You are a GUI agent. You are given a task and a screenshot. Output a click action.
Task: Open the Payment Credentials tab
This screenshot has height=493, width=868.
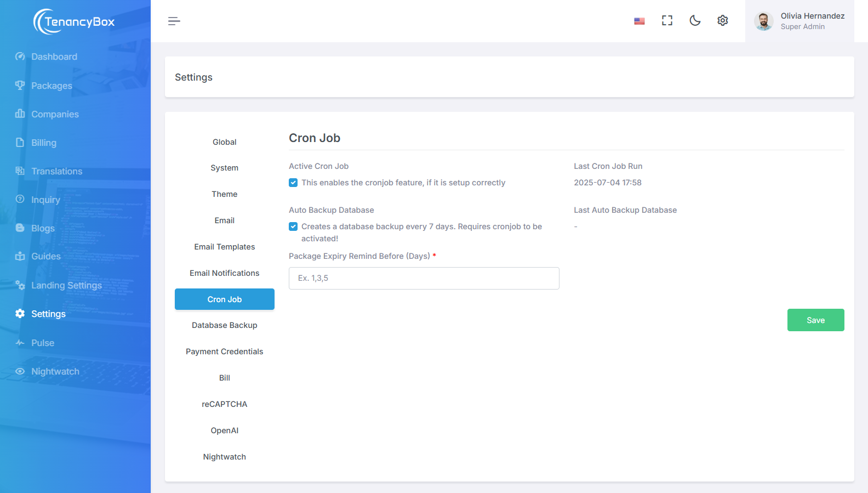pyautogui.click(x=225, y=352)
